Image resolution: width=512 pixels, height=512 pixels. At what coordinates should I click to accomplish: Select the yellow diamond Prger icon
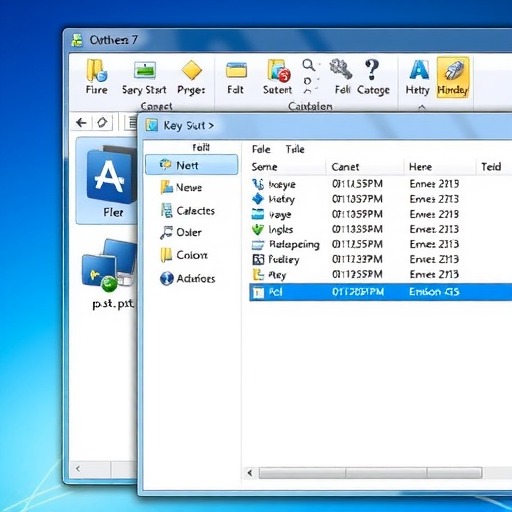(191, 70)
